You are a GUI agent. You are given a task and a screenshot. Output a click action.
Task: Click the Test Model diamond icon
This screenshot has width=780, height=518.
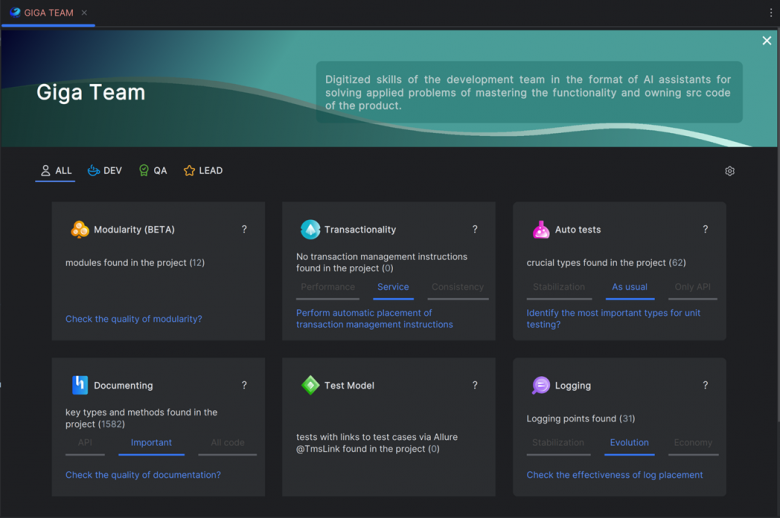[x=310, y=385]
